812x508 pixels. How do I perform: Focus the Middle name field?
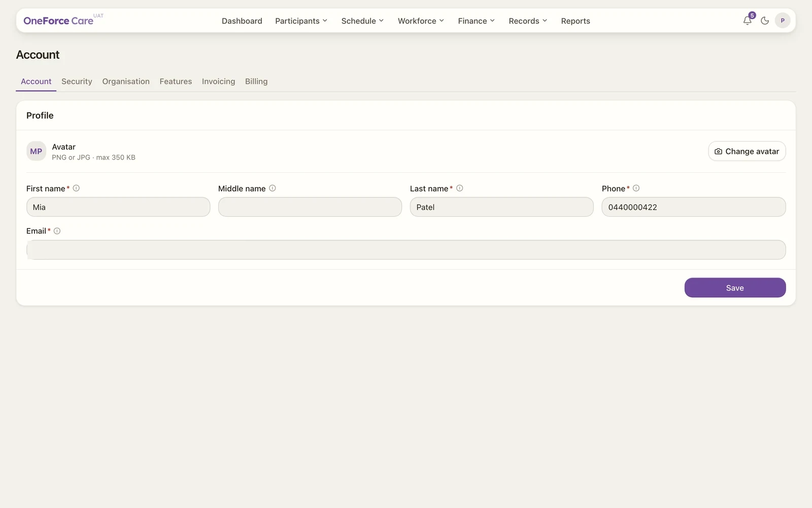pos(310,207)
